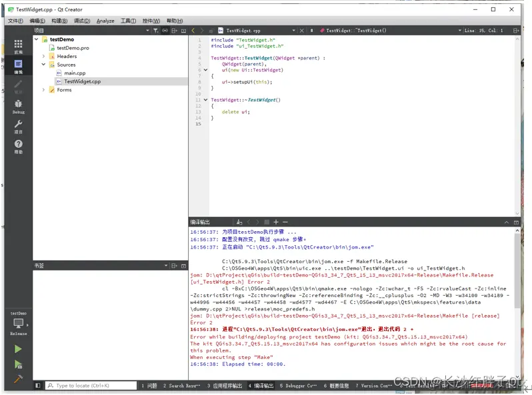The width and height of the screenshot is (532, 395).
Task: Split the code editor view
Action: pyautogui.click(x=516, y=31)
